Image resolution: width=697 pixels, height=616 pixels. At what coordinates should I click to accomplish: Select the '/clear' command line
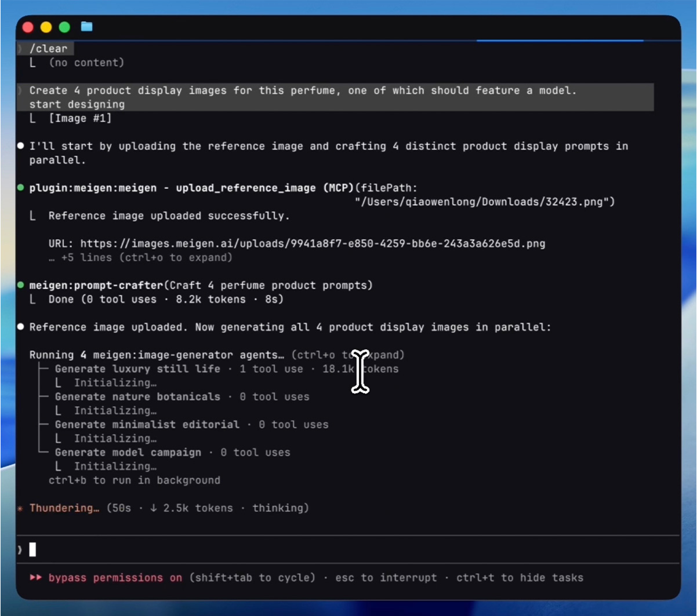point(49,49)
